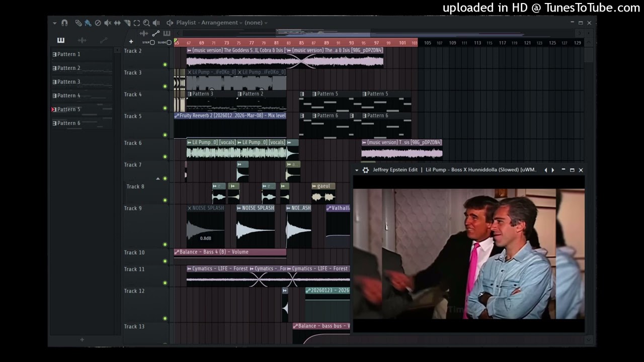644x362 pixels.
Task: Go to next preset arrow in video window
Action: (x=553, y=170)
